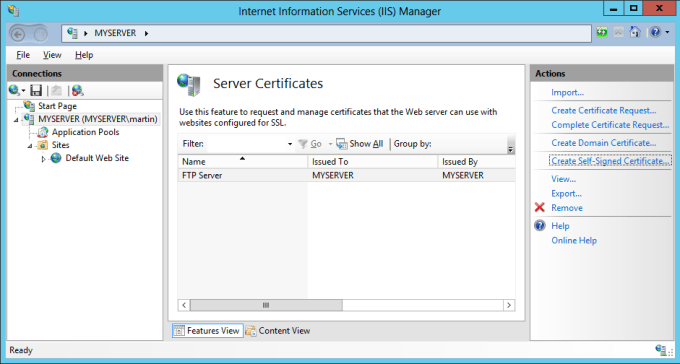Click the Help link in Actions pane
The height and width of the screenshot is (364, 680).
(x=560, y=226)
